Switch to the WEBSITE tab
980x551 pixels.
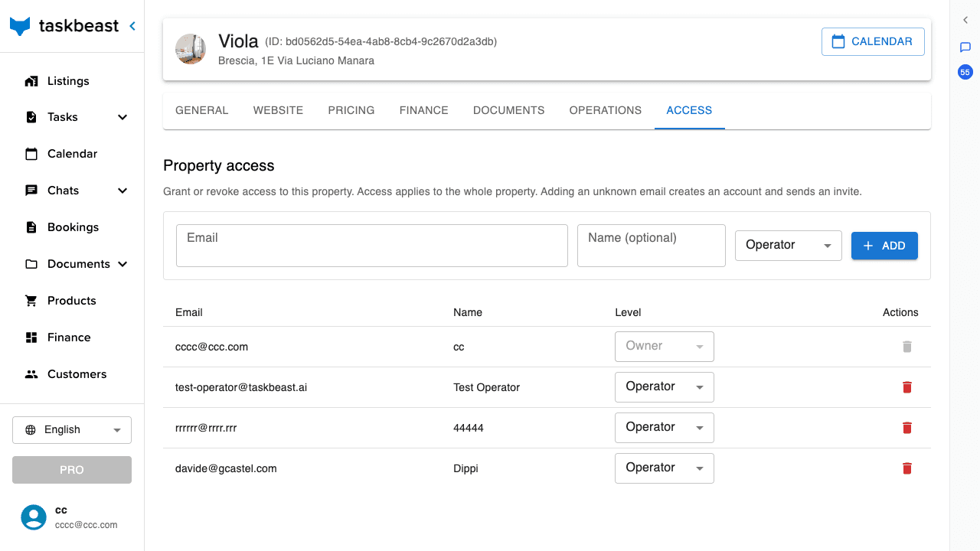(279, 110)
